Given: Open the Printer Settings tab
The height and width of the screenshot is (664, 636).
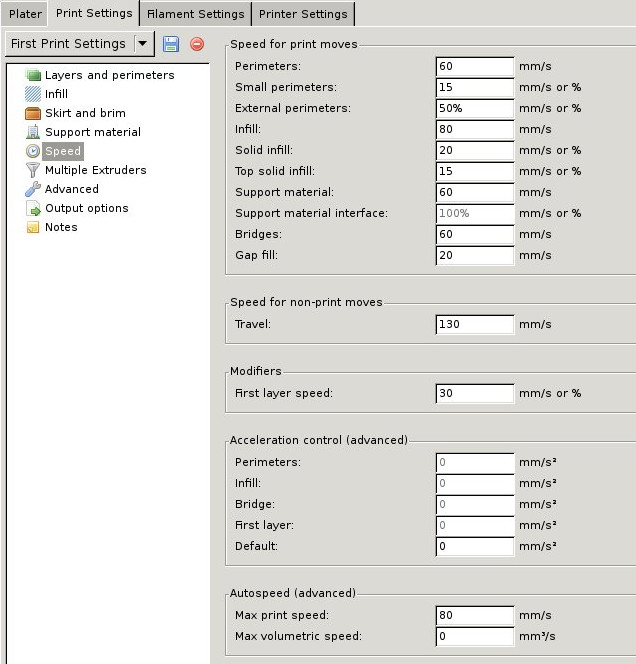Looking at the screenshot, I should tap(303, 14).
